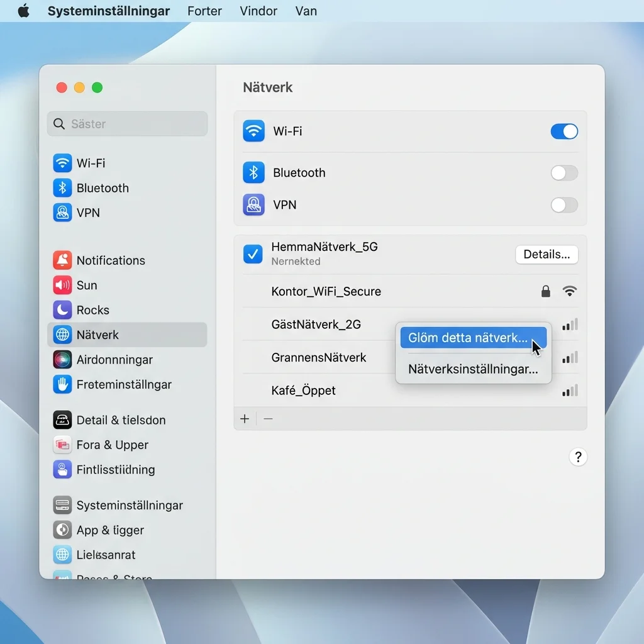Viewport: 644px width, 644px height.
Task: Uncheck the HemmaNätverk_5G checkbox
Action: 253,254
